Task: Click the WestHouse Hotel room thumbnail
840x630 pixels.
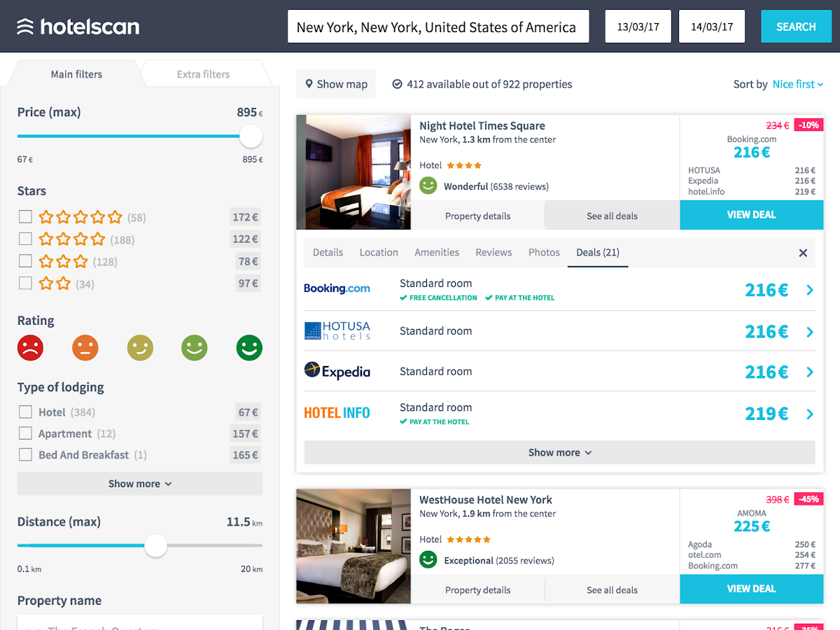Action: (x=353, y=546)
